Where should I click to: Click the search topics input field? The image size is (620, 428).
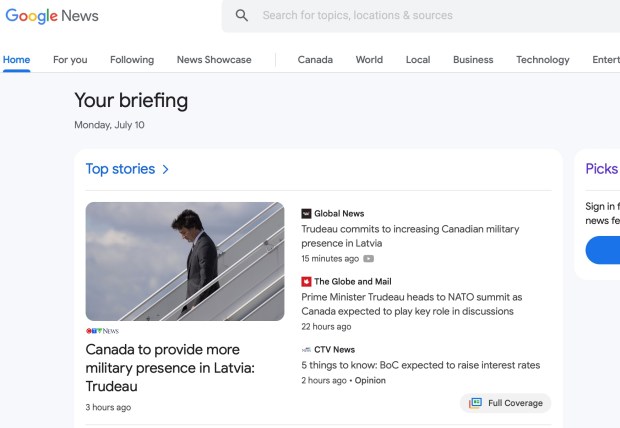pyautogui.click(x=420, y=16)
